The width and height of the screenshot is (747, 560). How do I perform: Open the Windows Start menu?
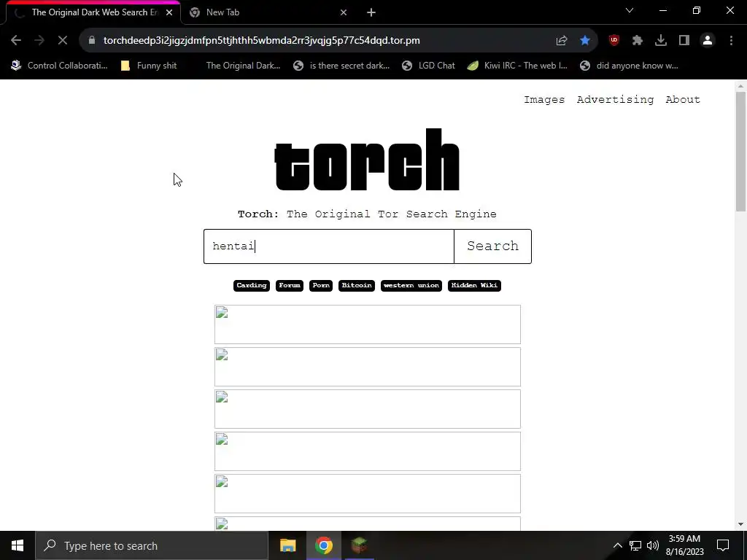(18, 545)
